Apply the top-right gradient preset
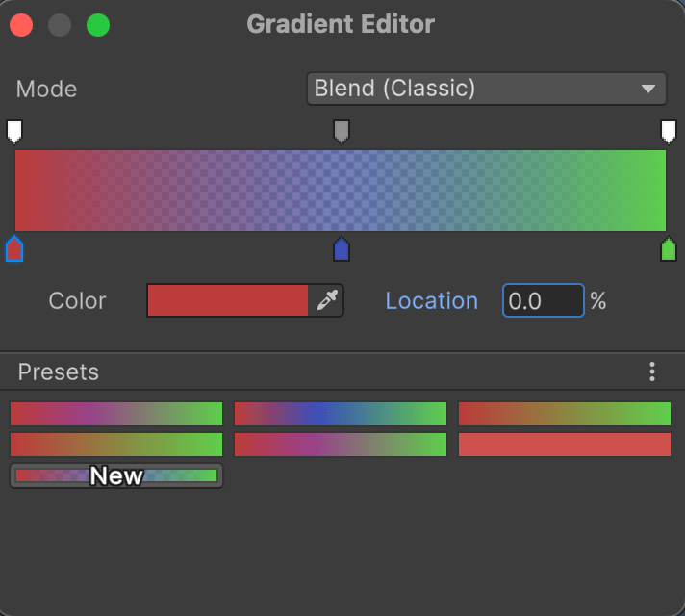Image resolution: width=685 pixels, height=616 pixels. click(x=565, y=414)
